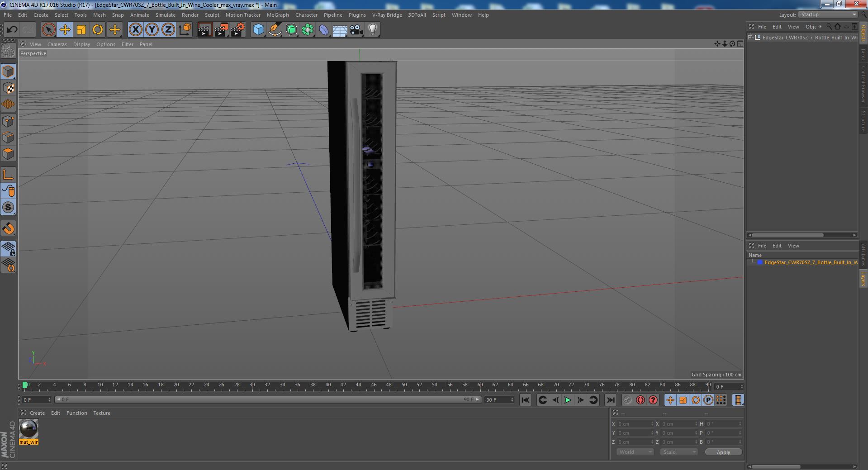Expand the EdgeStar object in Object Manager

pyautogui.click(x=750, y=38)
